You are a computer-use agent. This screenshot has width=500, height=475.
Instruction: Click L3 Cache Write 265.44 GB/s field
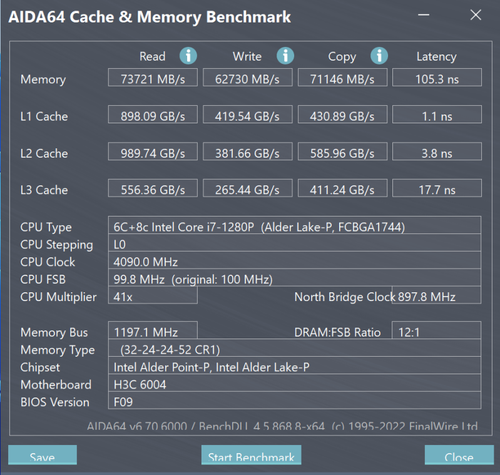pyautogui.click(x=248, y=188)
